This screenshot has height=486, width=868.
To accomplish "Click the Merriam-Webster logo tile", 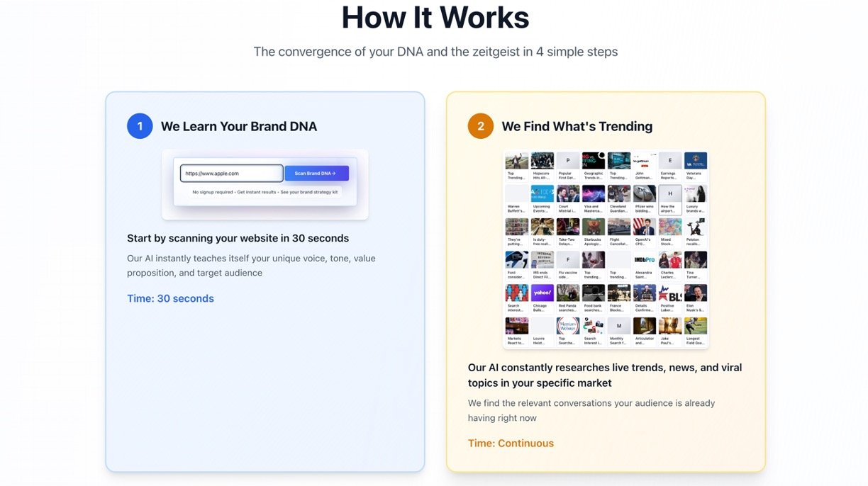I will tap(568, 326).
